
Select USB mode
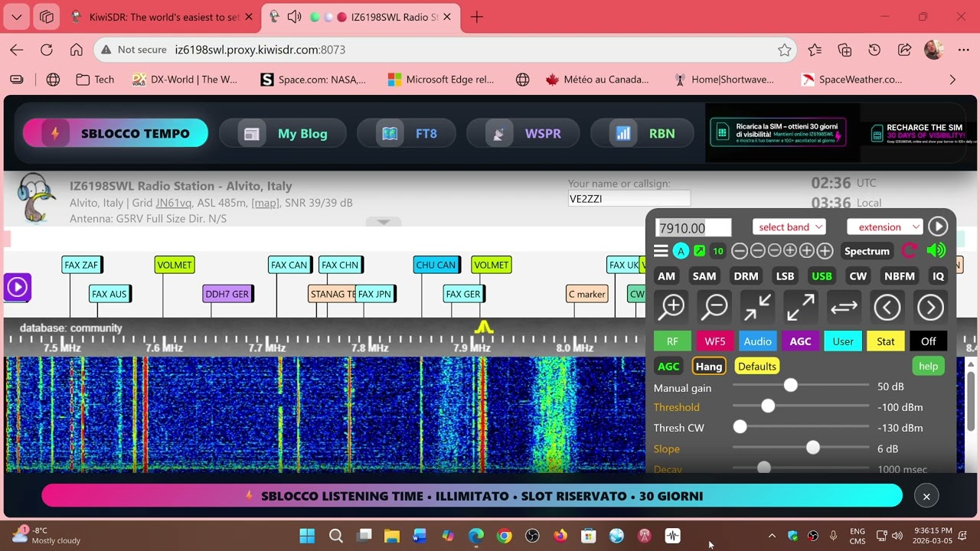pyautogui.click(x=822, y=276)
